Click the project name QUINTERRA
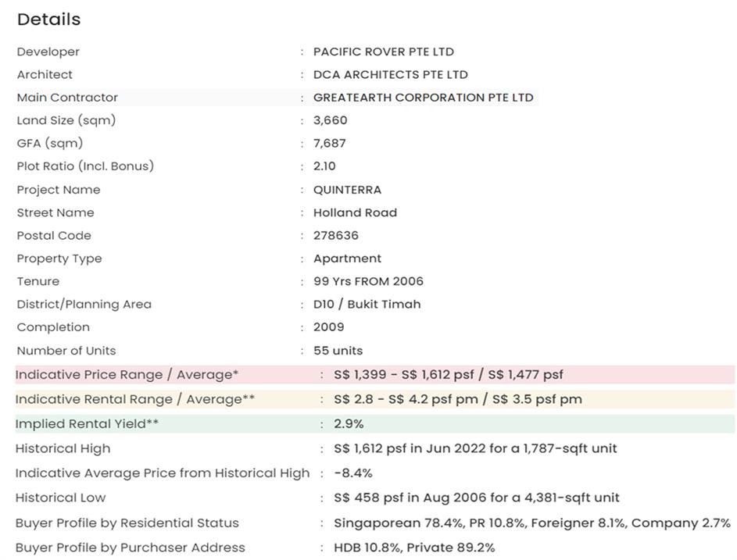737x560 pixels. [347, 190]
